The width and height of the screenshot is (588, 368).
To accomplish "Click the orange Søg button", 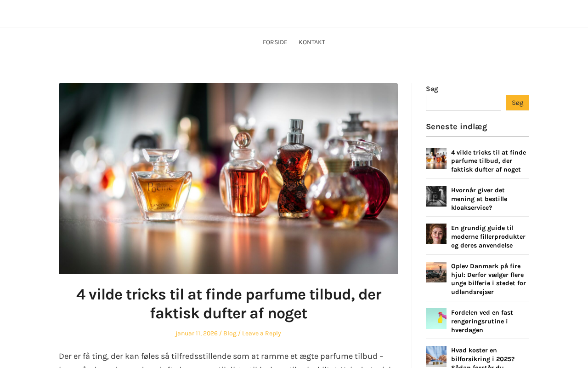I will coord(517,103).
